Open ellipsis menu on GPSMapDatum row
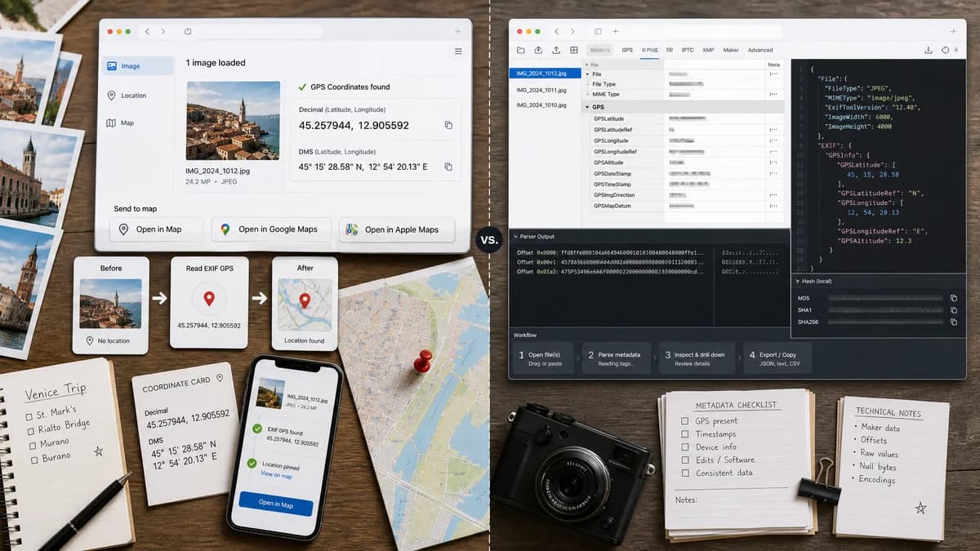Screen dimensions: 980x551 pos(773,207)
